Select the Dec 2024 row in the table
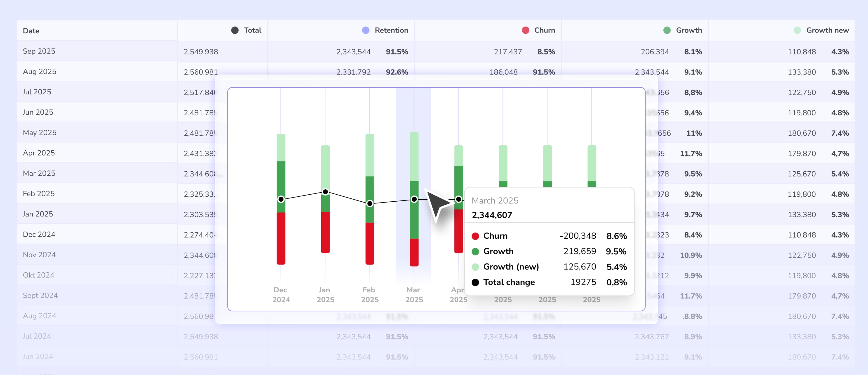This screenshot has width=868, height=375. point(39,234)
